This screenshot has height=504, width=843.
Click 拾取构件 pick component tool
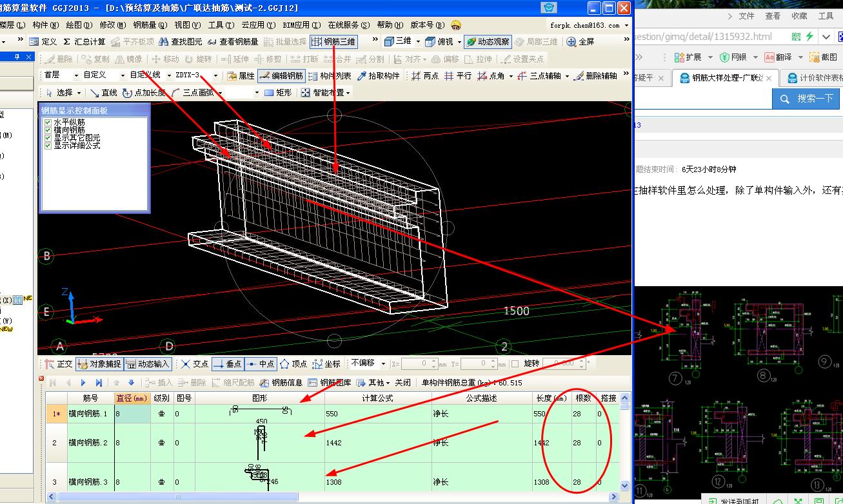click(378, 76)
